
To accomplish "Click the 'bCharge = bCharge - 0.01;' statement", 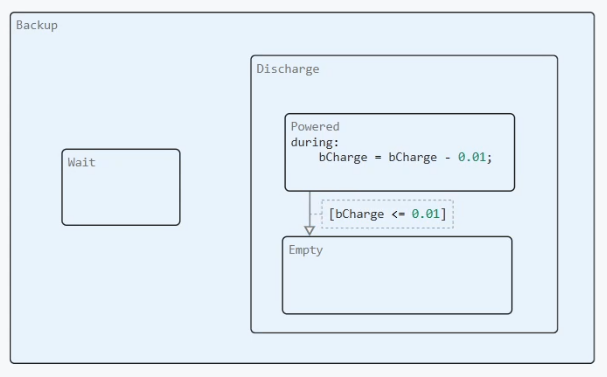I will click(405, 157).
